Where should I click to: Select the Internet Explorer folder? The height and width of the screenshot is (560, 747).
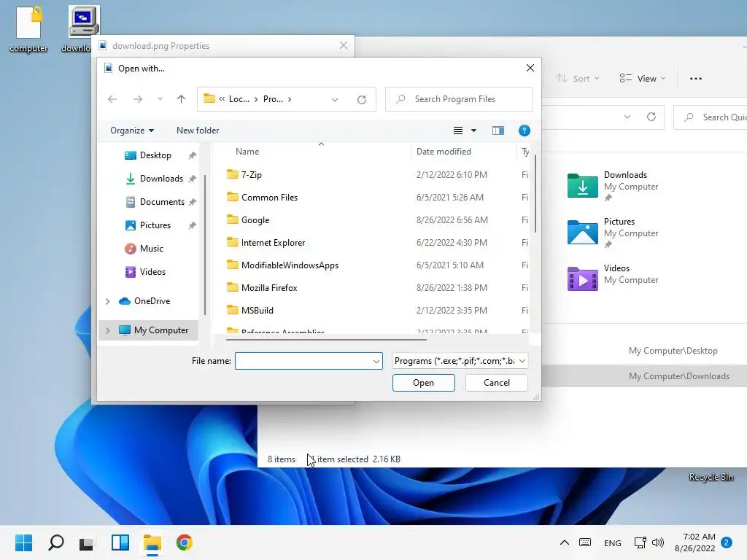[273, 242]
